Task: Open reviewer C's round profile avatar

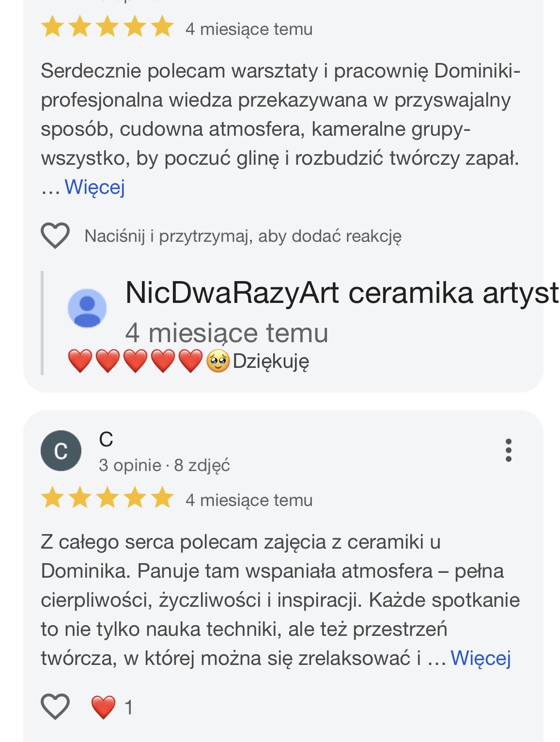Action: pos(61,451)
